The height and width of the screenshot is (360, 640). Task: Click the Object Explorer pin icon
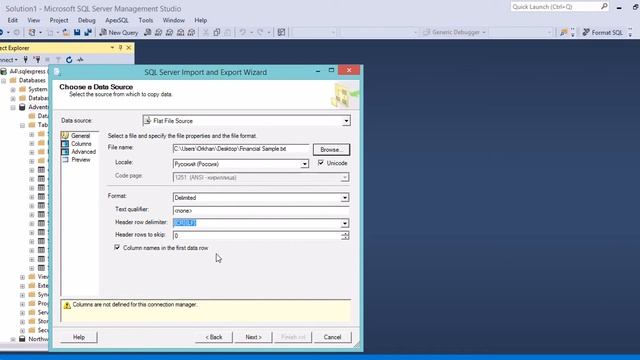pos(120,48)
